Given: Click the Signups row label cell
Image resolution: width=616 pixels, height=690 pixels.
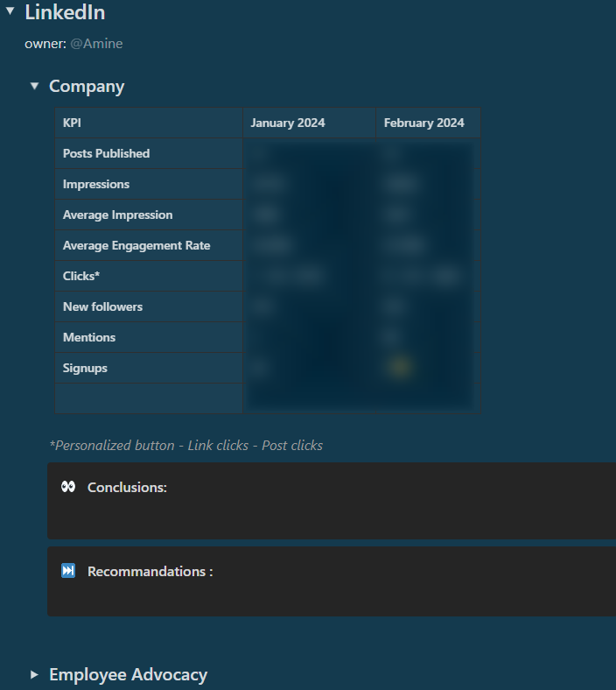Looking at the screenshot, I should click(x=85, y=368).
